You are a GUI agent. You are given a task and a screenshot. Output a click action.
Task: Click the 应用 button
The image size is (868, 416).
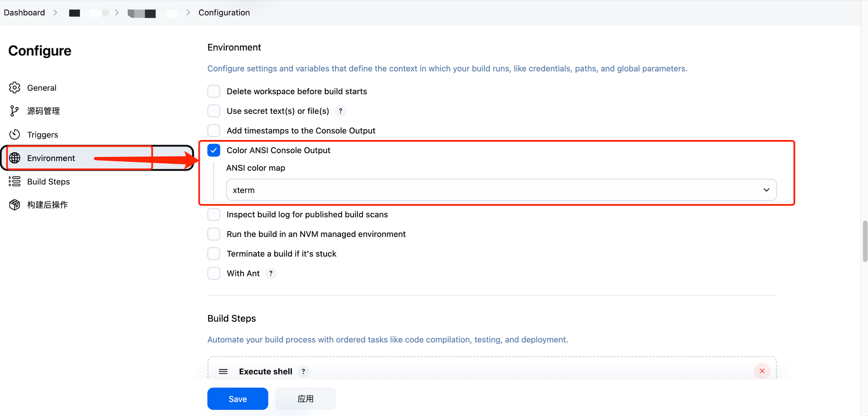click(305, 398)
